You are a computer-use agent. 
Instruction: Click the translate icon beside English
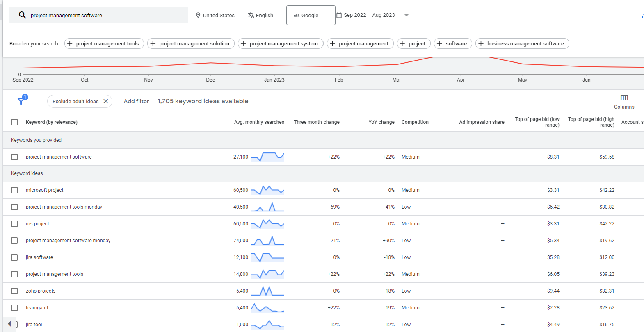click(251, 15)
